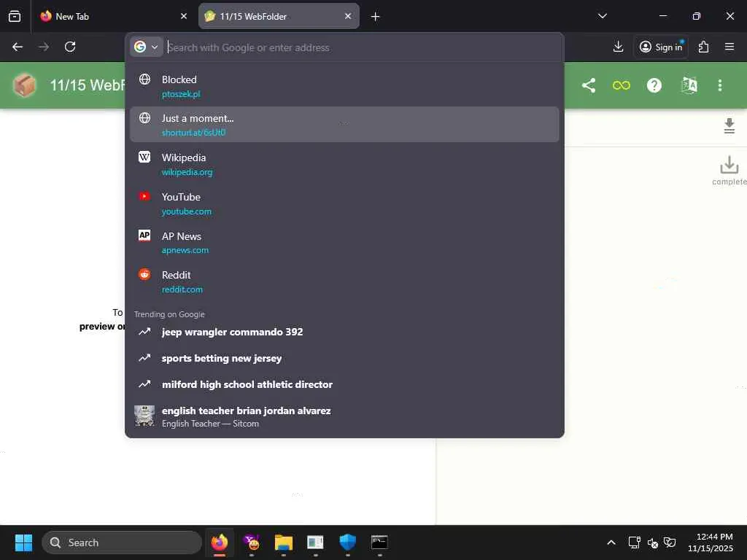747x560 pixels.
Task: Search trending jeep wrangler commando 392
Action: 344,332
